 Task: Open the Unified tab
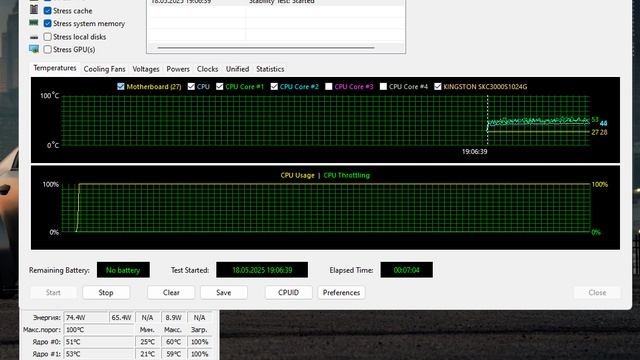tap(238, 69)
